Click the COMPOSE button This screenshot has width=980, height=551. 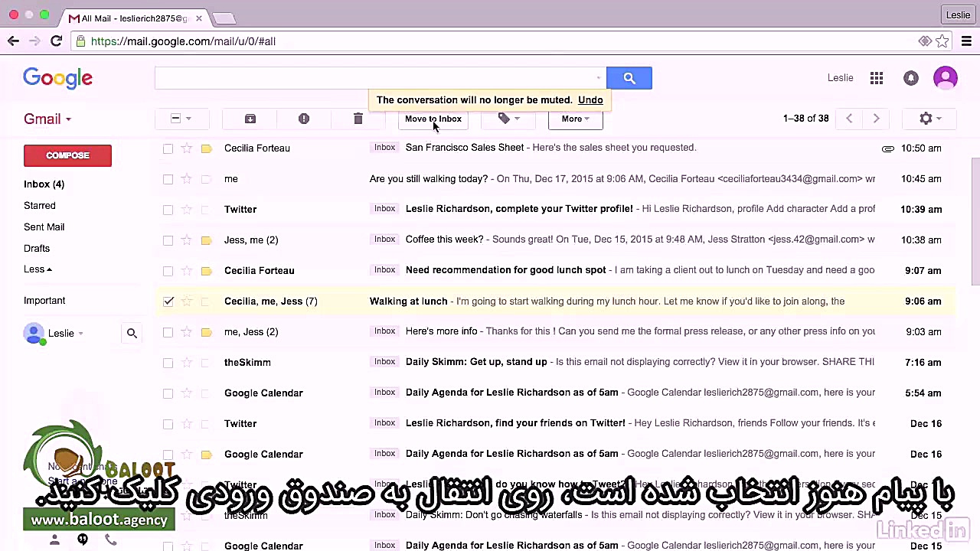(67, 155)
